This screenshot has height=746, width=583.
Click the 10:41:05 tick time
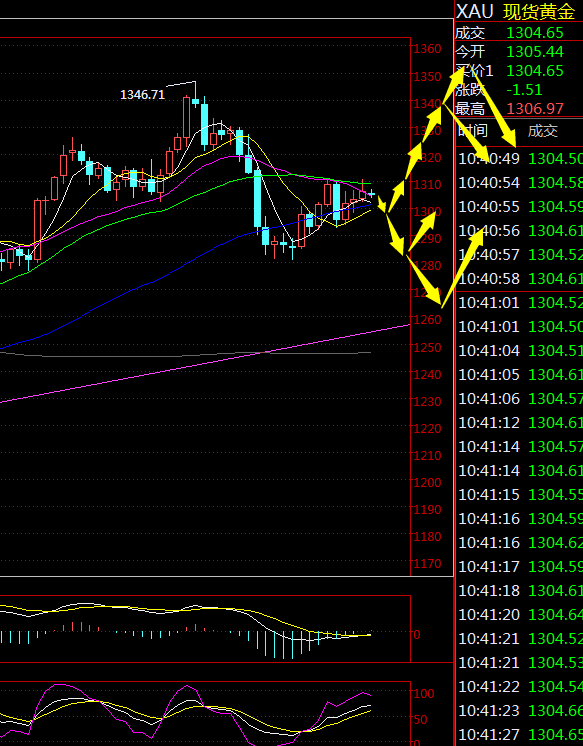pyautogui.click(x=489, y=374)
